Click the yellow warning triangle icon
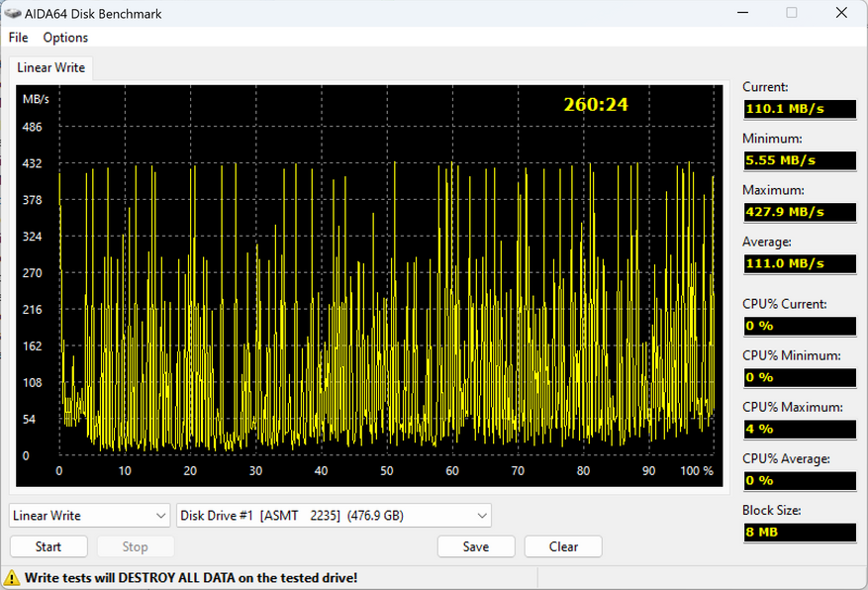This screenshot has height=590, width=868. pyautogui.click(x=13, y=577)
